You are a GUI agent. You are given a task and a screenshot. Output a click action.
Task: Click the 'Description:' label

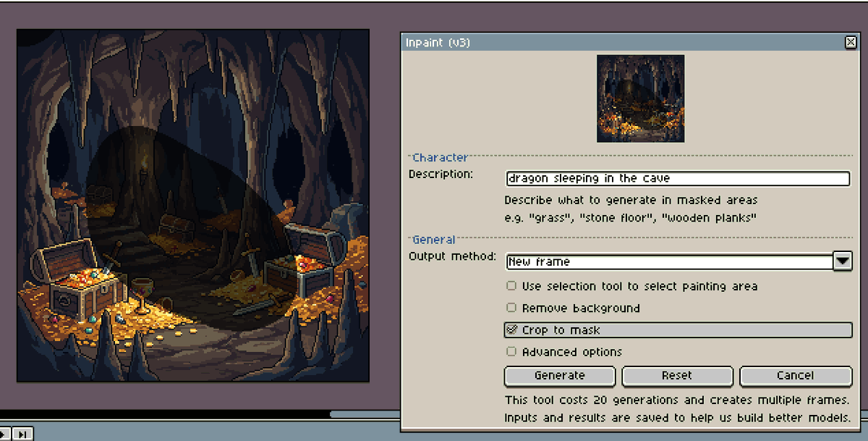pos(441,175)
